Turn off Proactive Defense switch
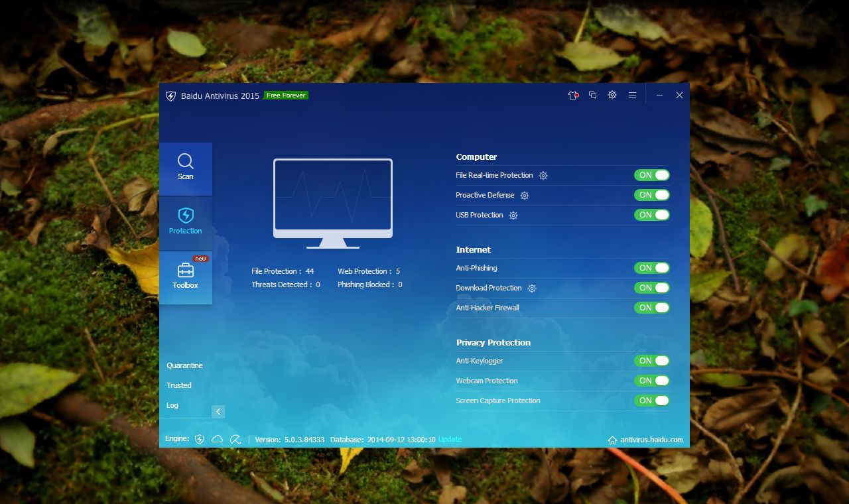This screenshot has height=504, width=849. 652,195
